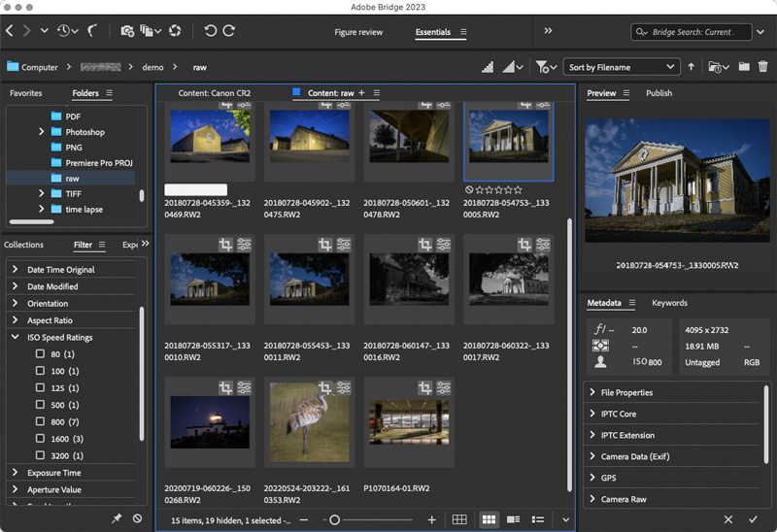
Task: Check ISO 100 filter
Action: [x=40, y=371]
